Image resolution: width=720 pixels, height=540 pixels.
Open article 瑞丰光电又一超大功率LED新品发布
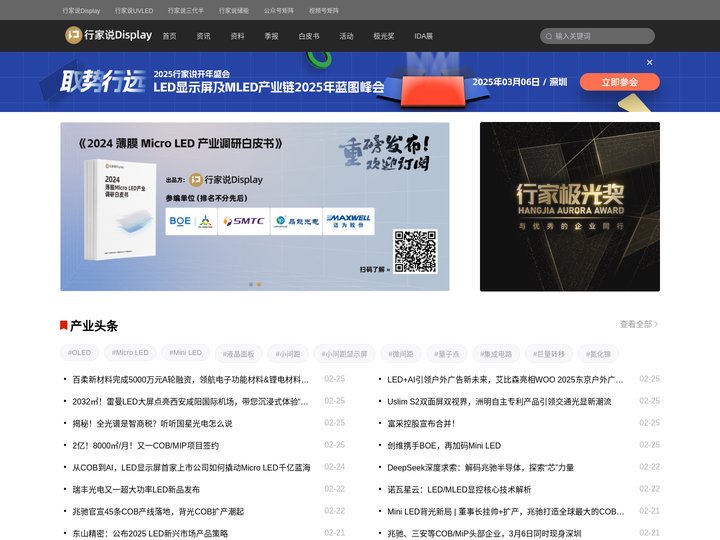click(136, 489)
